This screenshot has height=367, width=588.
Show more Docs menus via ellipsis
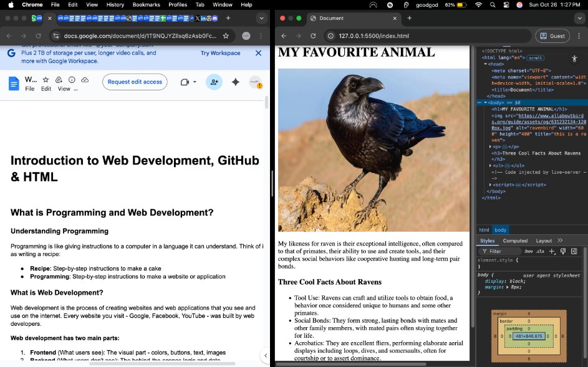coord(76,89)
